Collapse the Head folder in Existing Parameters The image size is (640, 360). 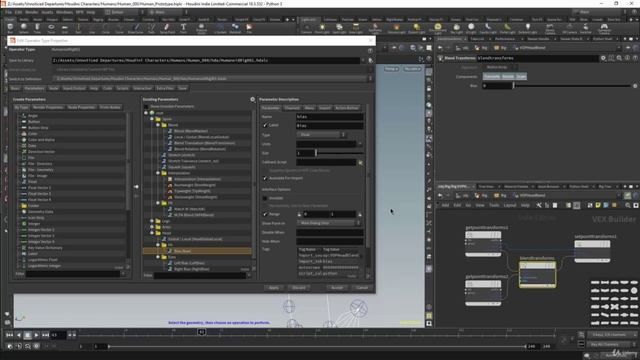pyautogui.click(x=152, y=233)
